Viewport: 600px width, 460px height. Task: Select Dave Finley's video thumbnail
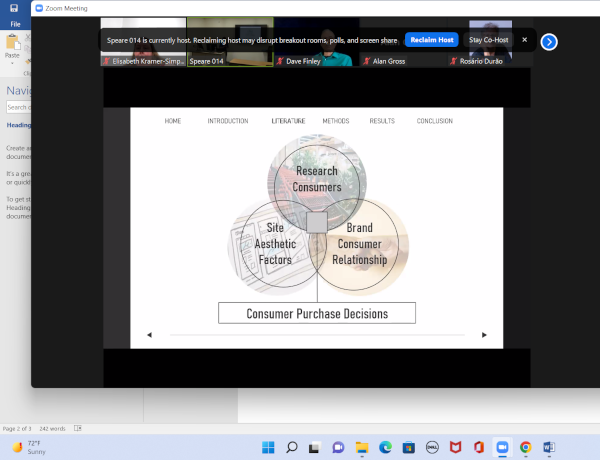[x=316, y=42]
